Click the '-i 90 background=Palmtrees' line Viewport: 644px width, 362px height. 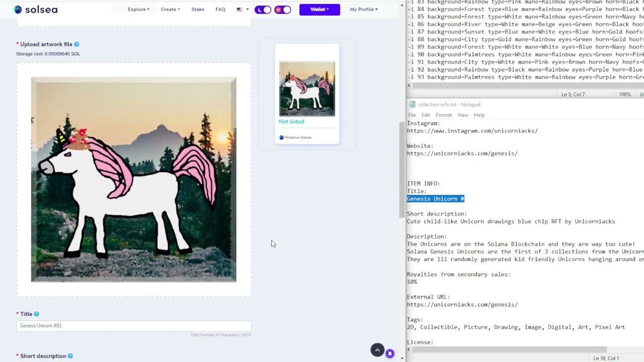pos(525,54)
